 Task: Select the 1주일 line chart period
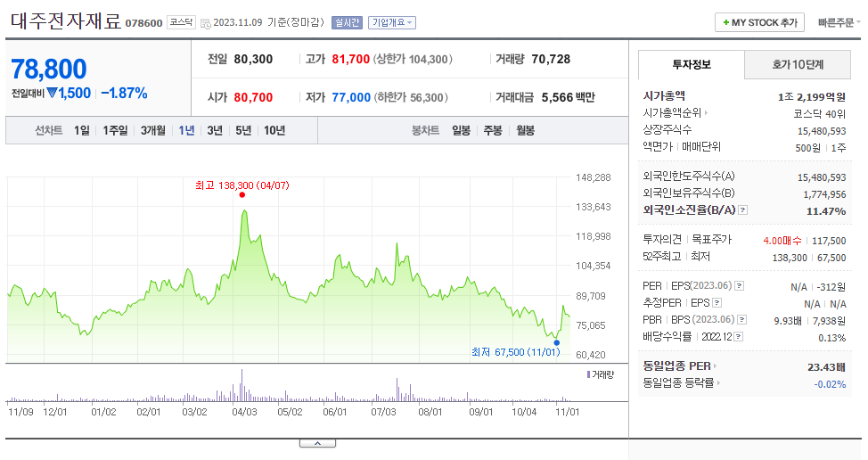click(115, 131)
